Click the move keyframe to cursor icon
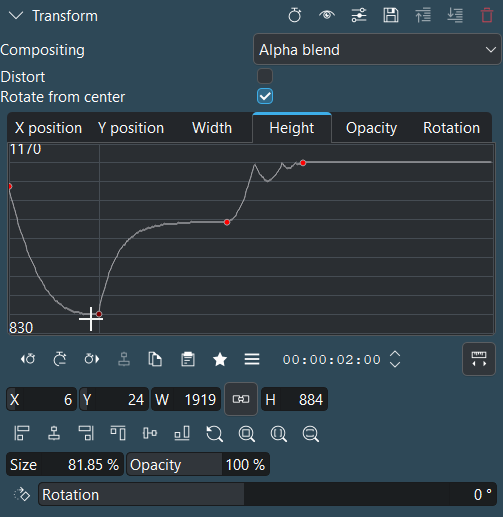This screenshot has height=517, width=503. tap(124, 359)
